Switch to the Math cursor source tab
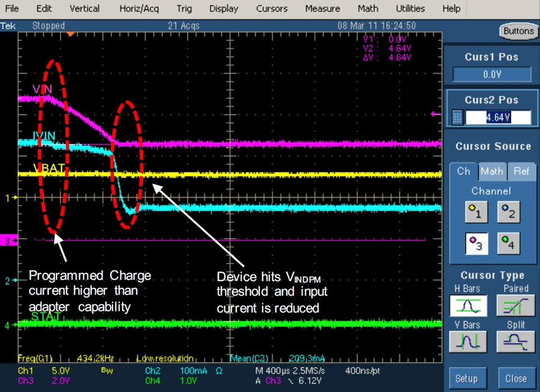540x392 pixels. (x=491, y=171)
